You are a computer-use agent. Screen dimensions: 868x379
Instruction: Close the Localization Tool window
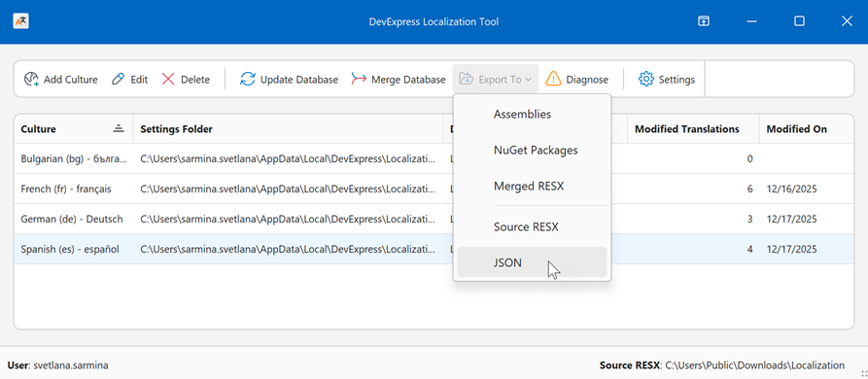847,21
